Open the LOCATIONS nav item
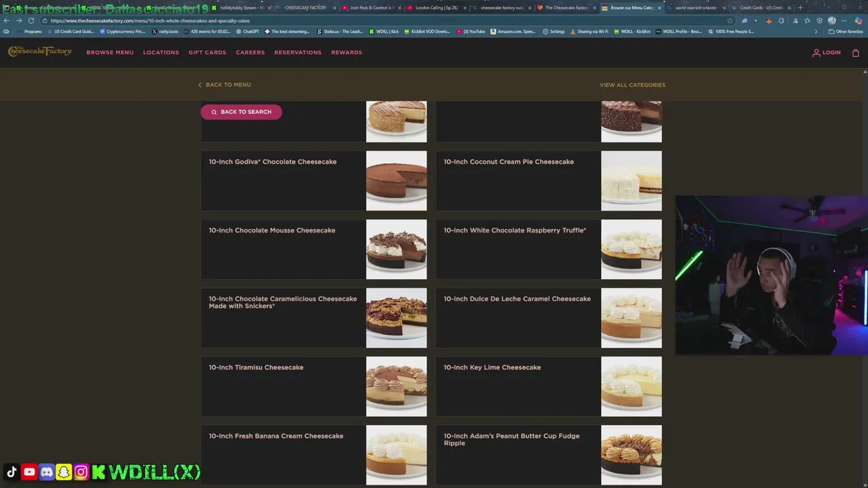The image size is (868, 488). tap(161, 52)
